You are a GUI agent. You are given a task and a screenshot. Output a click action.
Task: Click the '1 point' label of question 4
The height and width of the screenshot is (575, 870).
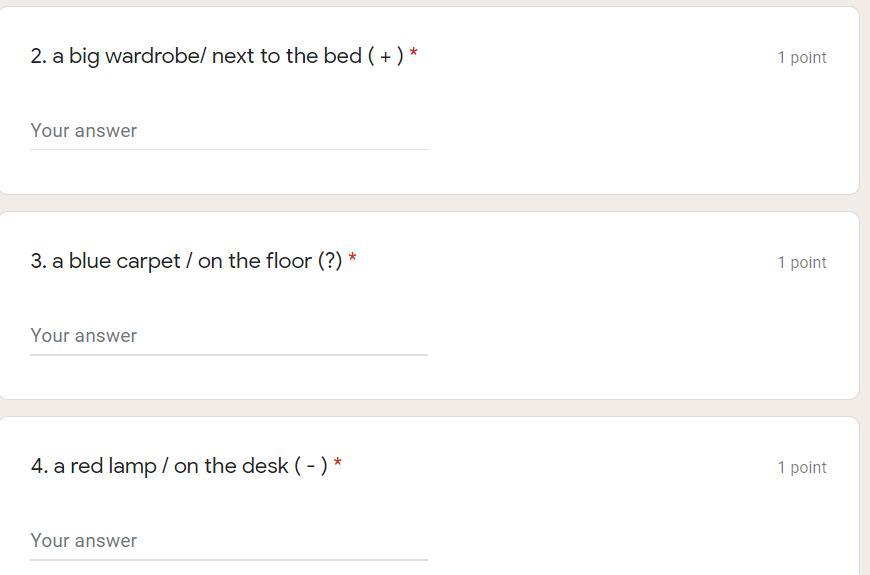point(802,468)
